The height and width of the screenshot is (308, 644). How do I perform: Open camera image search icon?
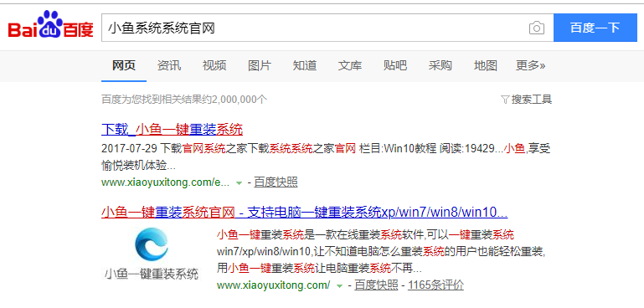[x=537, y=28]
